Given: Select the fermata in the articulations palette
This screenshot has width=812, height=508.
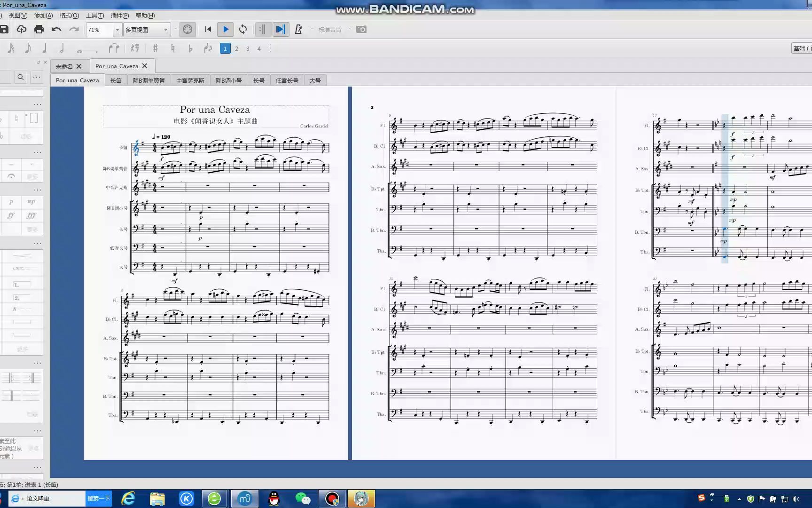Looking at the screenshot, I should [11, 176].
